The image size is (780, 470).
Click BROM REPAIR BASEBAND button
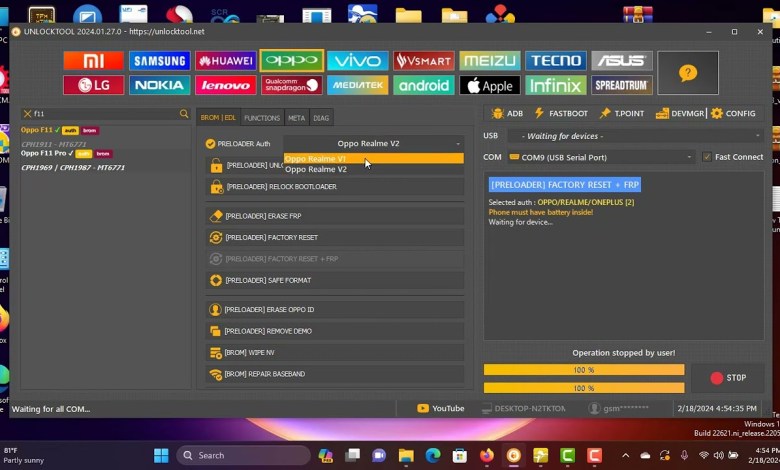335,374
